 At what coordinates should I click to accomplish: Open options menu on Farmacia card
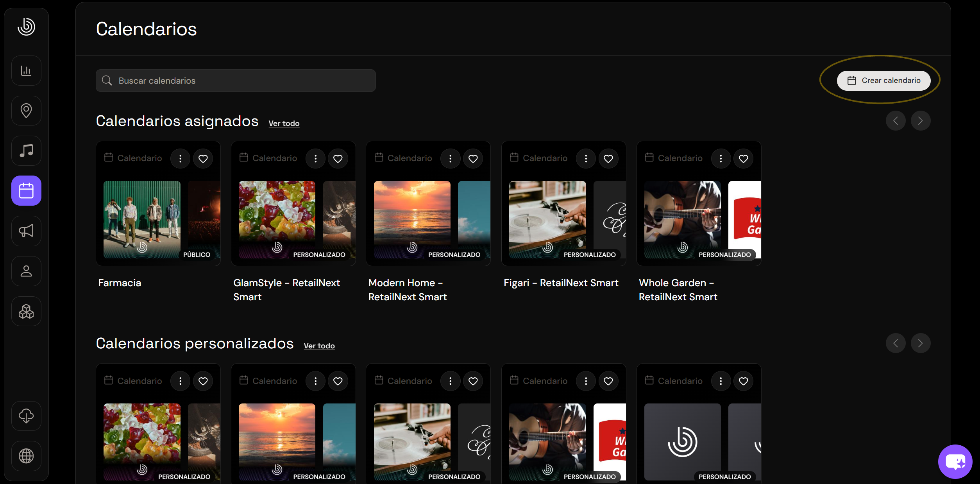pyautogui.click(x=180, y=159)
